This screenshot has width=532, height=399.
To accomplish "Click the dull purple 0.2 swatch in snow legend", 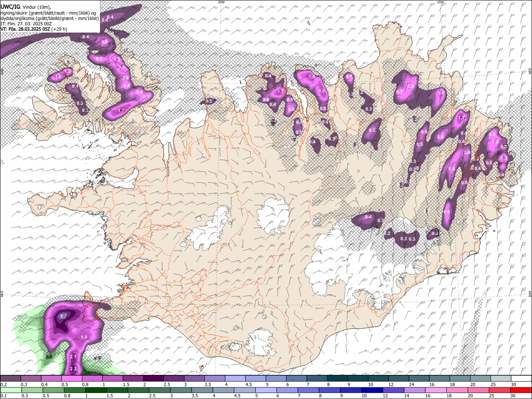I will pos(10,378).
